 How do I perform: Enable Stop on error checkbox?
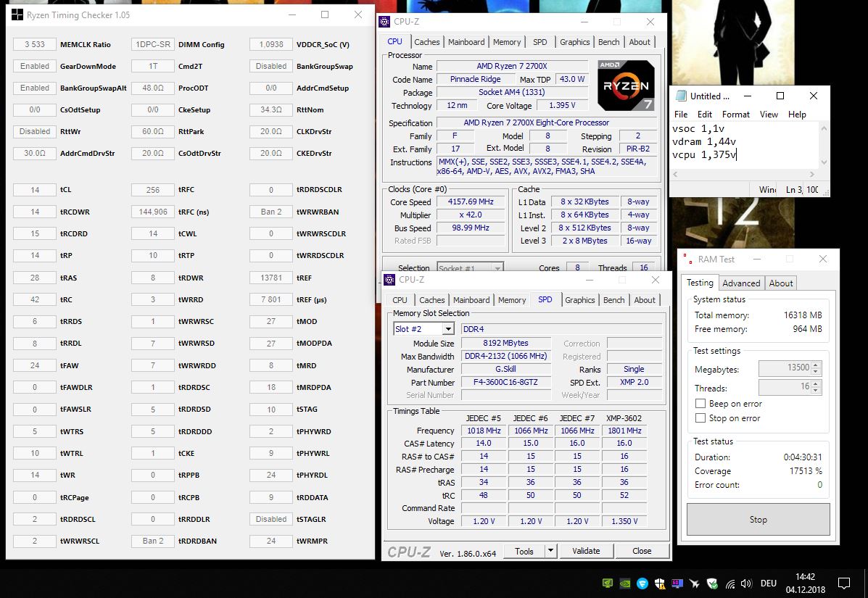pyautogui.click(x=700, y=418)
